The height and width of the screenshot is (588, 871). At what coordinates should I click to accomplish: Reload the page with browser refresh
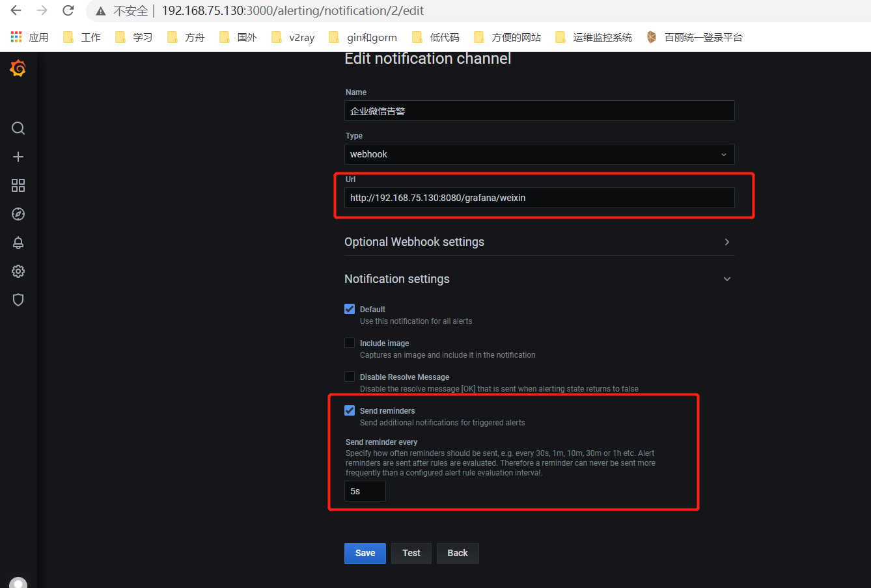[x=68, y=10]
